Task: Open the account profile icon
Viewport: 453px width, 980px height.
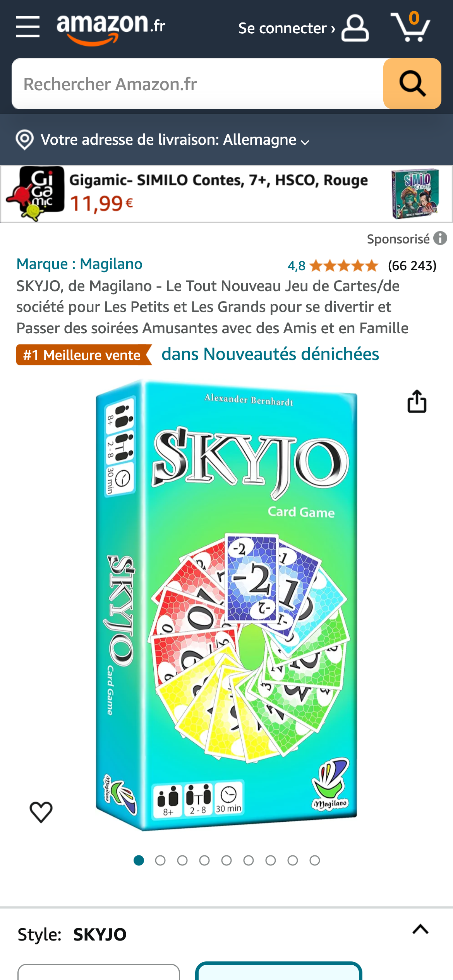Action: 355,28
